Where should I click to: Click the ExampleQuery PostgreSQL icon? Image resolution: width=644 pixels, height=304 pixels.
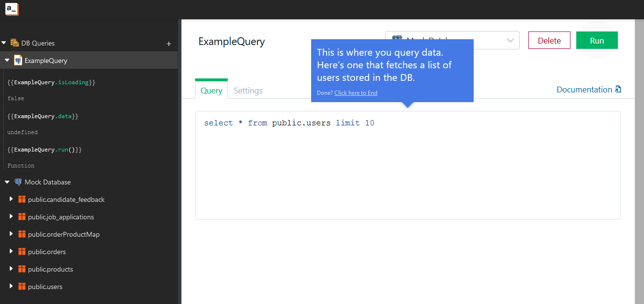pyautogui.click(x=18, y=61)
